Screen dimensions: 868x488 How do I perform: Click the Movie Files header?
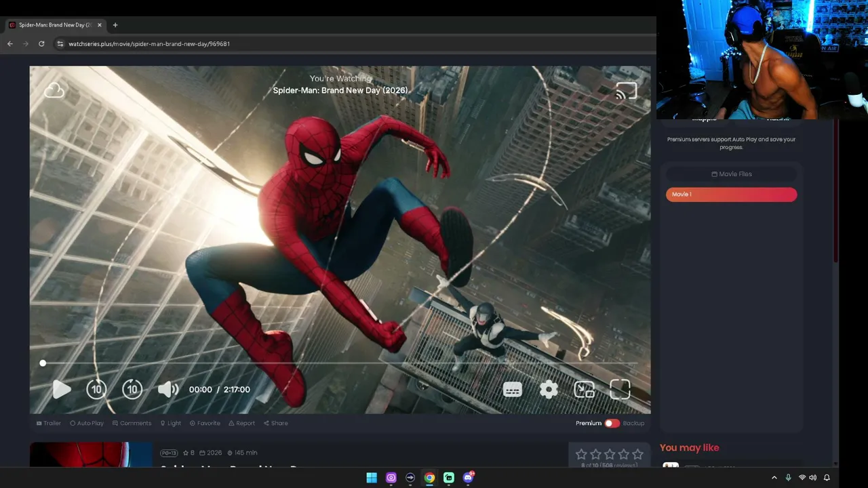coord(731,174)
